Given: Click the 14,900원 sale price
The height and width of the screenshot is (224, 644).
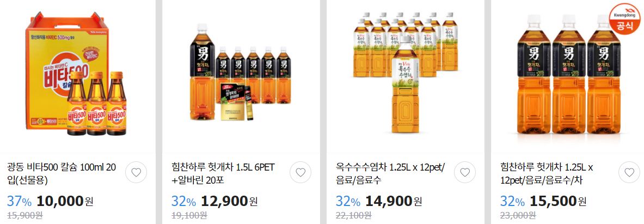Looking at the screenshot, I should click(x=394, y=201).
